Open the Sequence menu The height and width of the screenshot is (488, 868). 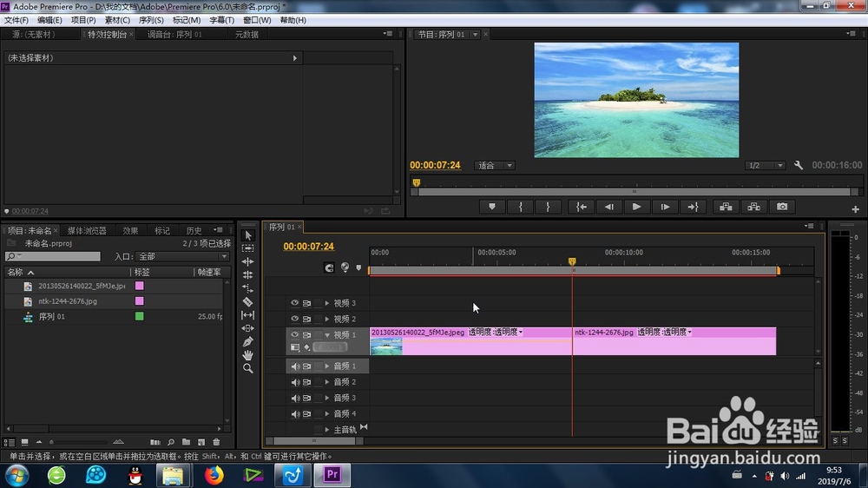coord(151,20)
